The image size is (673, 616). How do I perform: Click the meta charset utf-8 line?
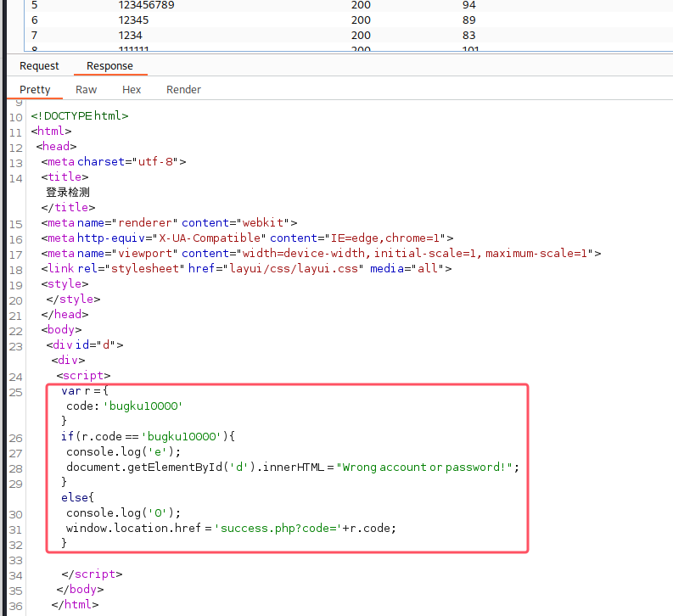click(114, 162)
